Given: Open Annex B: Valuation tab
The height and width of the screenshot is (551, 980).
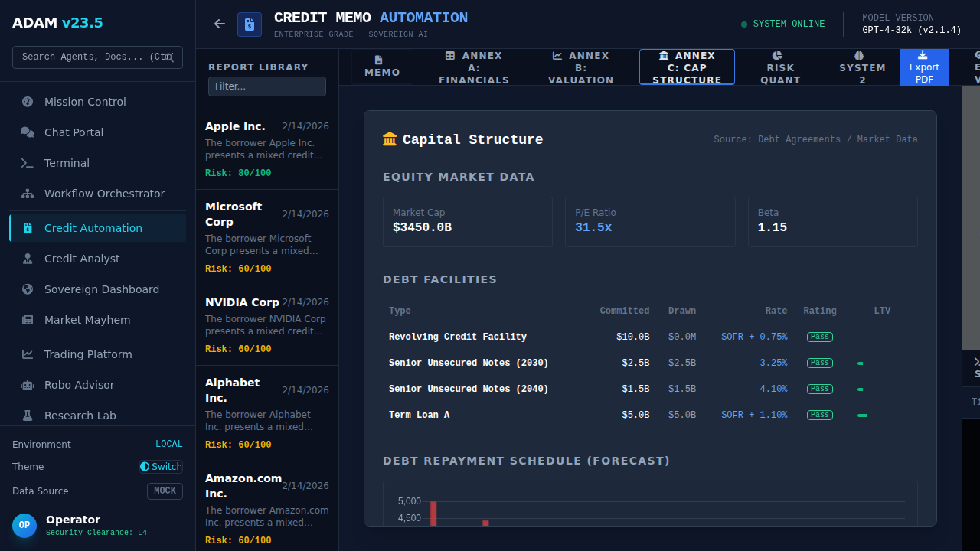Looking at the screenshot, I should pyautogui.click(x=580, y=67).
